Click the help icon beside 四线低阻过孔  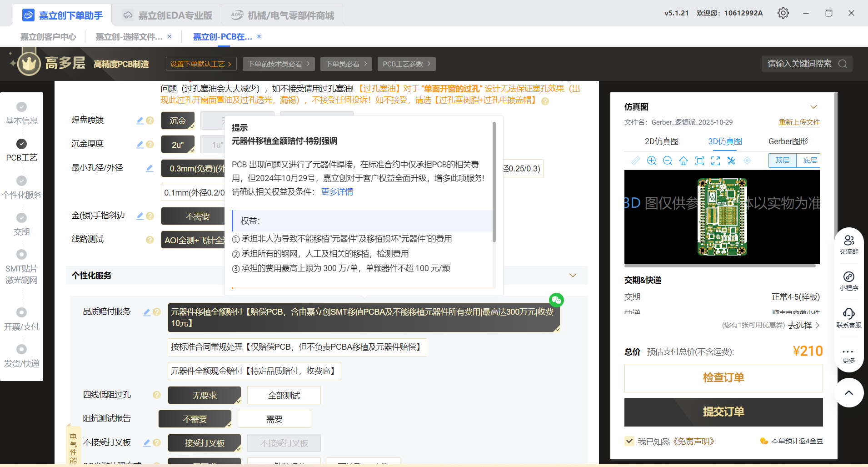pos(157,395)
